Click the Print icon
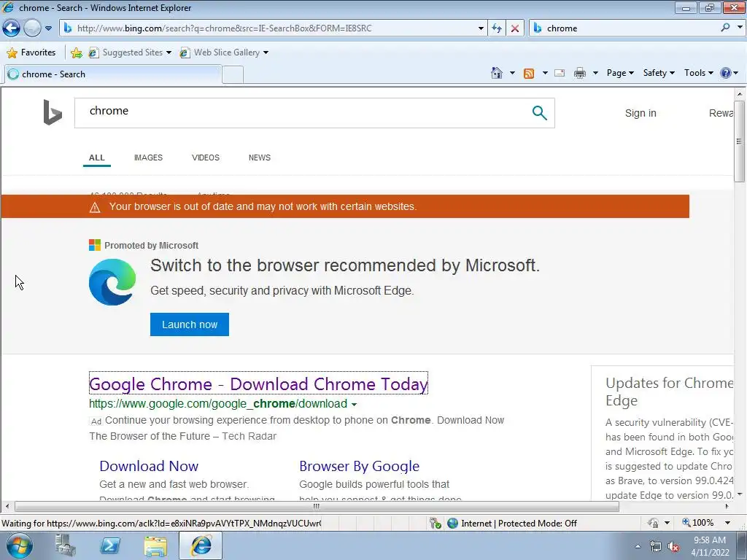Viewport: 747px width, 560px height. 580,73
